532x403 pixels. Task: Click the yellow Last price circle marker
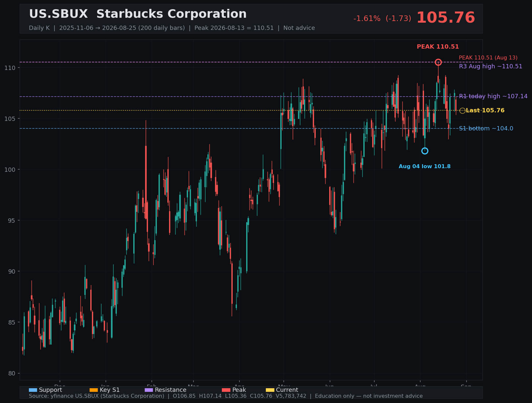pyautogui.click(x=462, y=111)
